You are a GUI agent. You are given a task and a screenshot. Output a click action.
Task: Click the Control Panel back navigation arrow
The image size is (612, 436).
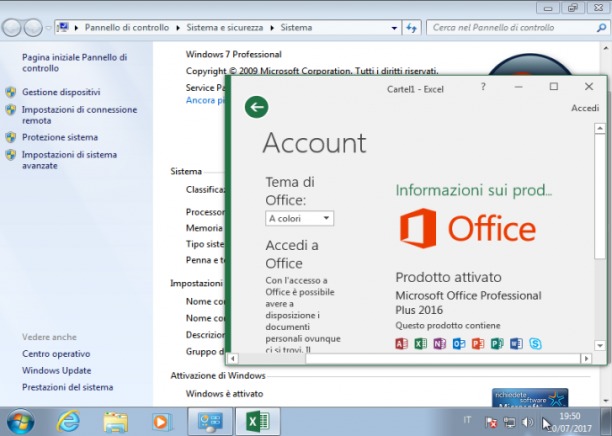click(x=12, y=28)
